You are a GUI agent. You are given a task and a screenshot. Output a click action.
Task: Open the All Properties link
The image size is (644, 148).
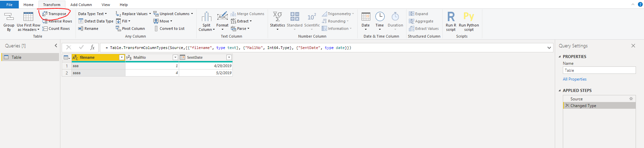[x=575, y=79]
